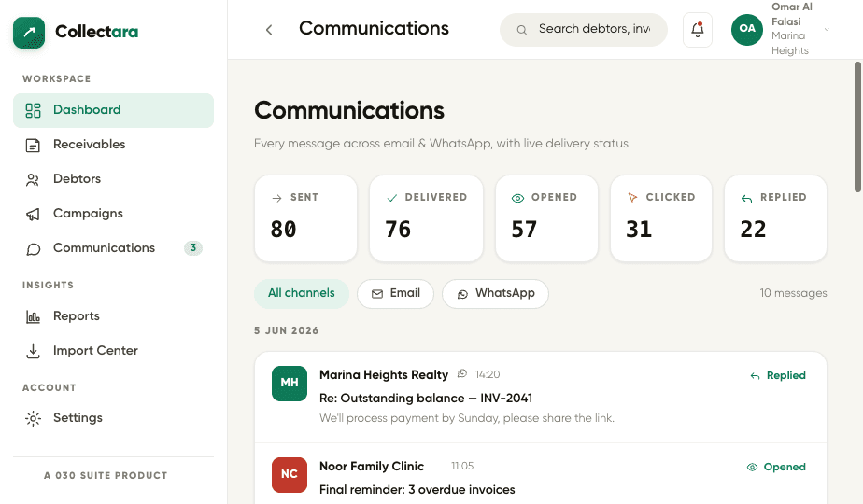863x504 pixels.
Task: Go to the Debtors section
Action: click(113, 179)
